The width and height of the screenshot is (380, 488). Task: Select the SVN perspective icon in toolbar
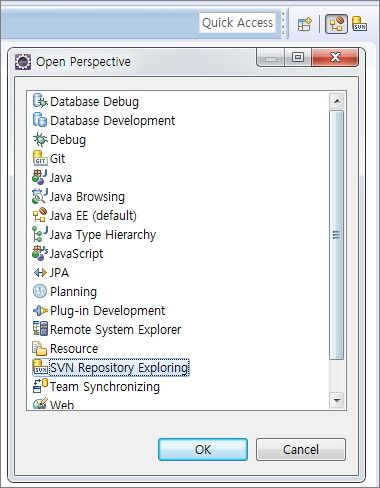[x=359, y=24]
